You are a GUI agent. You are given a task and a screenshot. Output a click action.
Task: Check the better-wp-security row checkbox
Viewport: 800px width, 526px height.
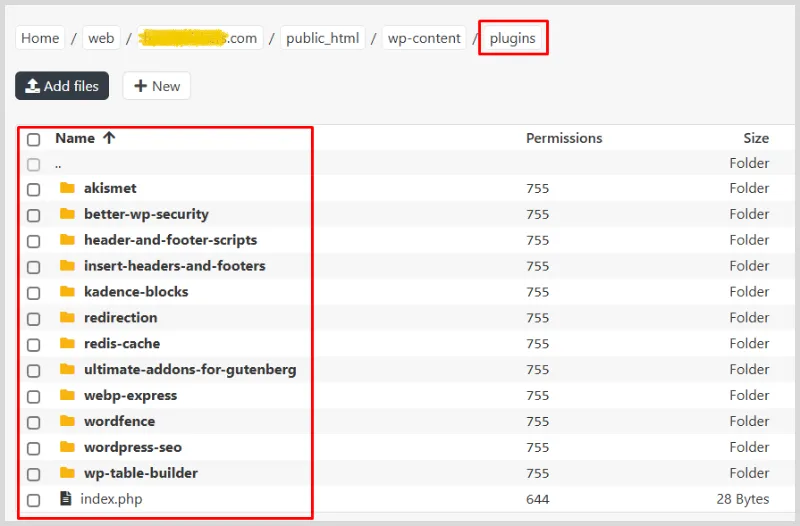34,215
